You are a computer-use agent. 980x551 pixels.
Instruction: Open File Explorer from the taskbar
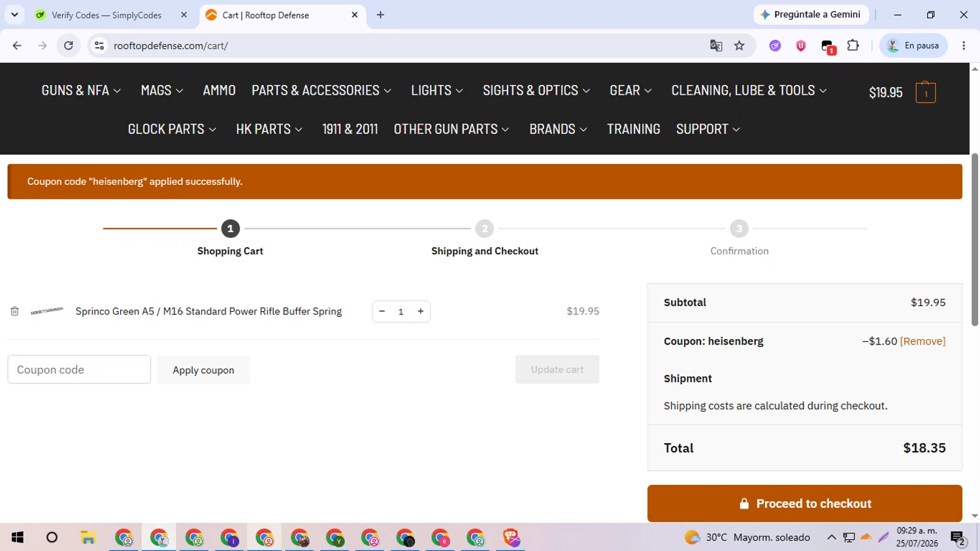click(x=88, y=537)
